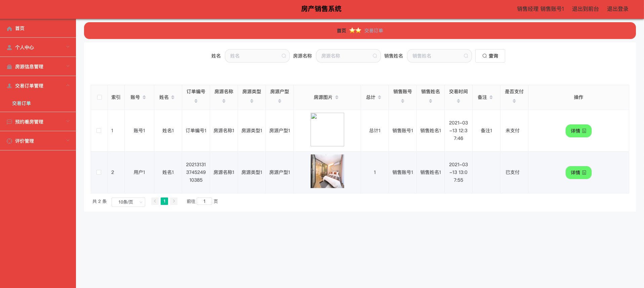Click the 交易订单管理 sidebar icon
644x288 pixels.
pyautogui.click(x=9, y=86)
